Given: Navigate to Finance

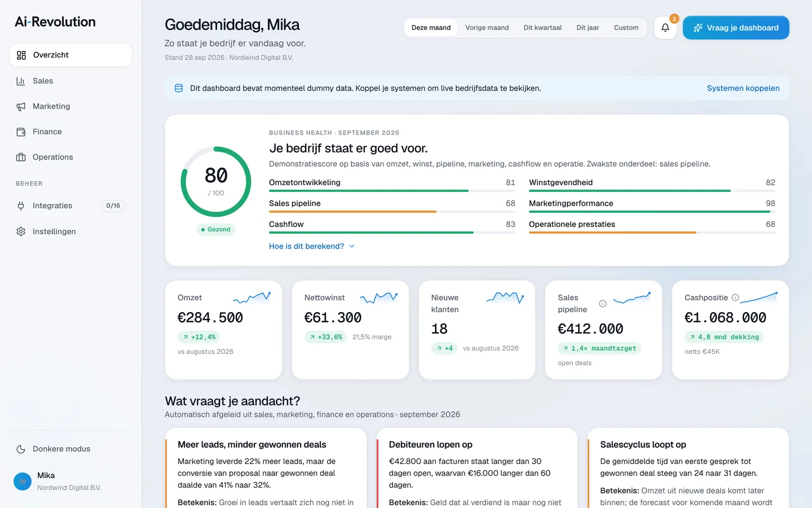Looking at the screenshot, I should click(71, 132).
